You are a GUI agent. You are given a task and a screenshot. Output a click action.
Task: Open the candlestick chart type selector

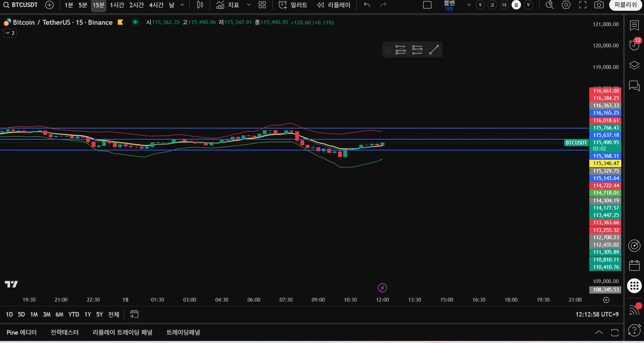click(200, 5)
